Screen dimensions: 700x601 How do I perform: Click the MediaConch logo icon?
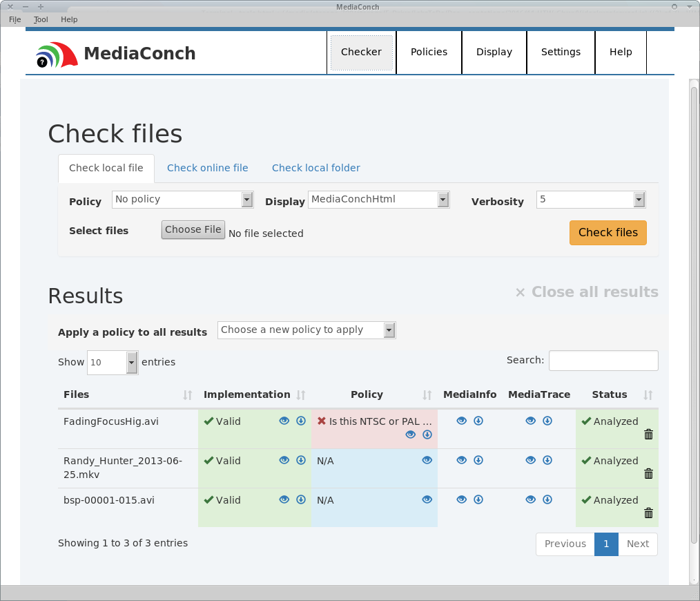pos(56,54)
